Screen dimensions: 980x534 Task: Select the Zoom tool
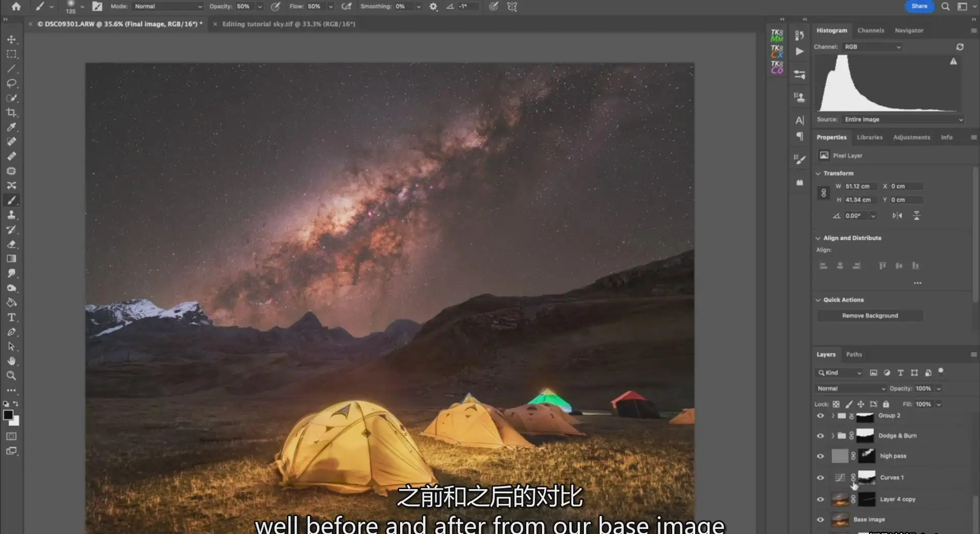coord(11,376)
